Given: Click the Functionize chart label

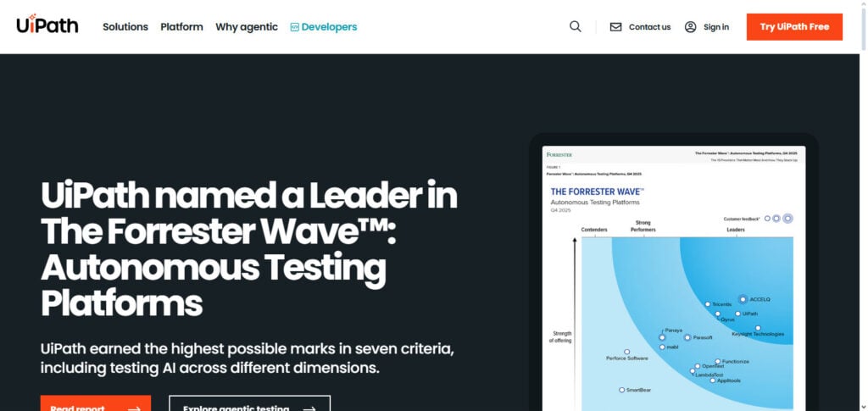Looking at the screenshot, I should (736, 362).
